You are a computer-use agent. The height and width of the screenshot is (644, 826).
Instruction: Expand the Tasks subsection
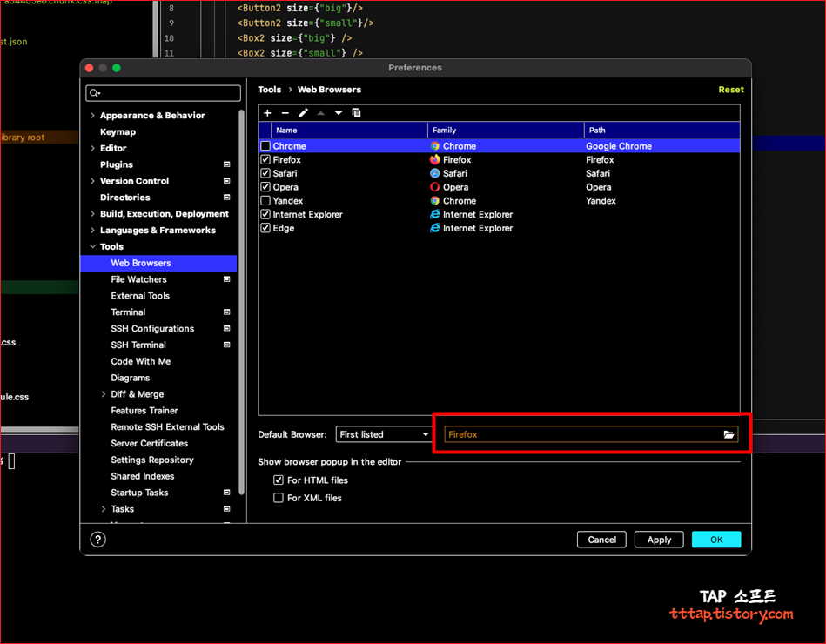[x=104, y=508]
